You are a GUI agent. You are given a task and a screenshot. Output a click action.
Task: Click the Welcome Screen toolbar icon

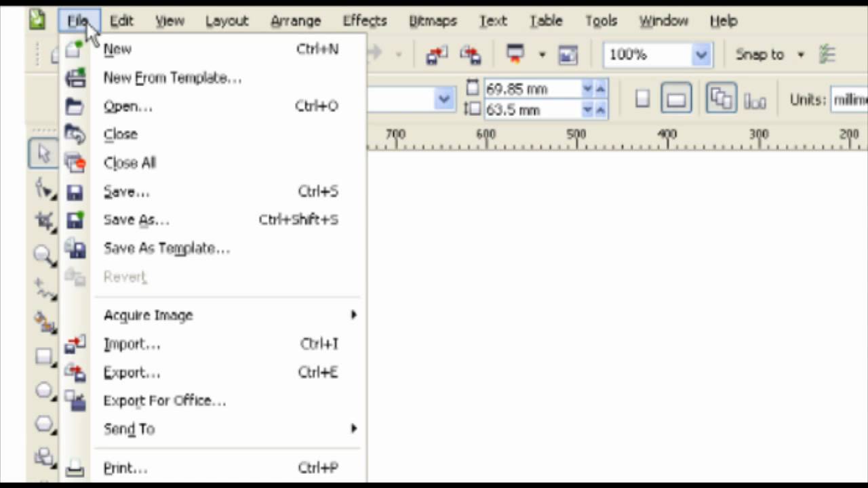pyautogui.click(x=568, y=55)
